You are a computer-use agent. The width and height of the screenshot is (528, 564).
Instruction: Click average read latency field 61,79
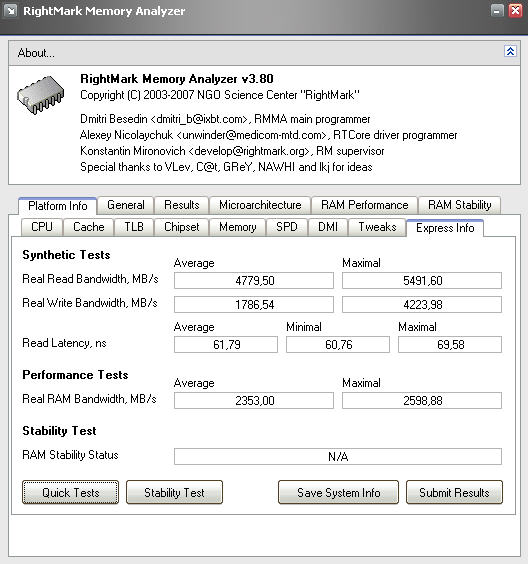coord(226,345)
